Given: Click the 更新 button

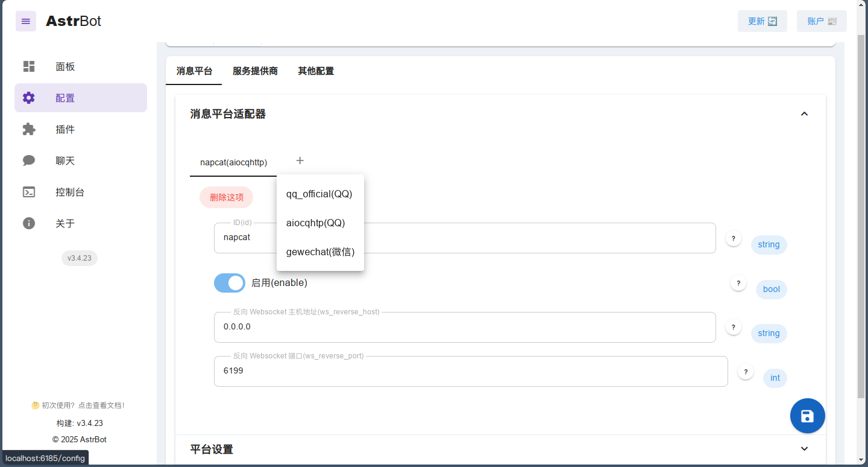Looking at the screenshot, I should [x=762, y=21].
